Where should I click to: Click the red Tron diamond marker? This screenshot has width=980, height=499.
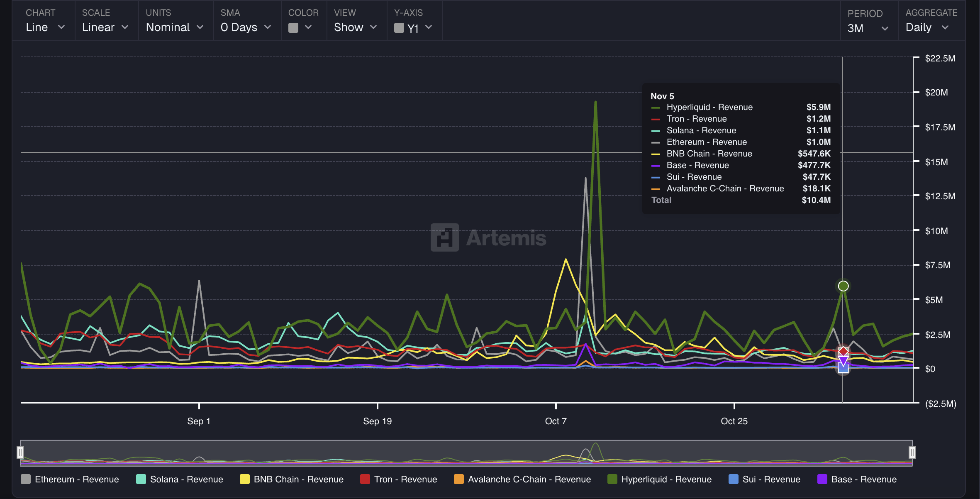click(843, 351)
